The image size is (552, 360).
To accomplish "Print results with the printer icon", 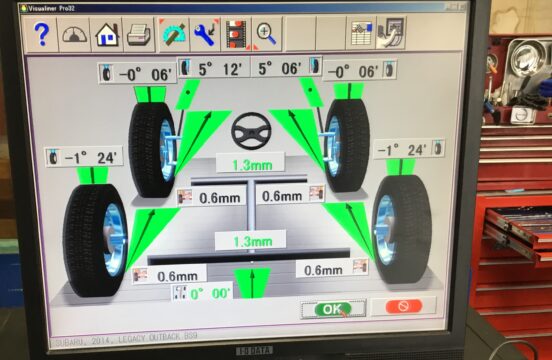I will point(138,34).
